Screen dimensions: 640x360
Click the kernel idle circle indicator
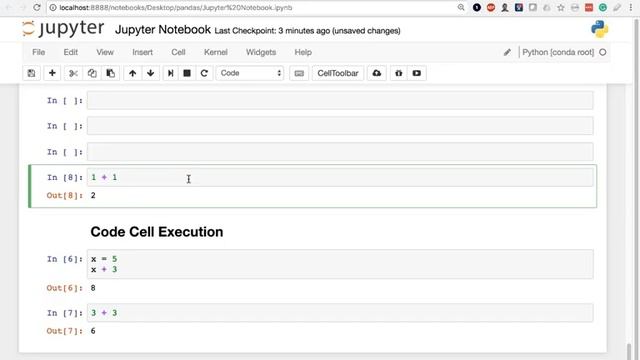(602, 52)
